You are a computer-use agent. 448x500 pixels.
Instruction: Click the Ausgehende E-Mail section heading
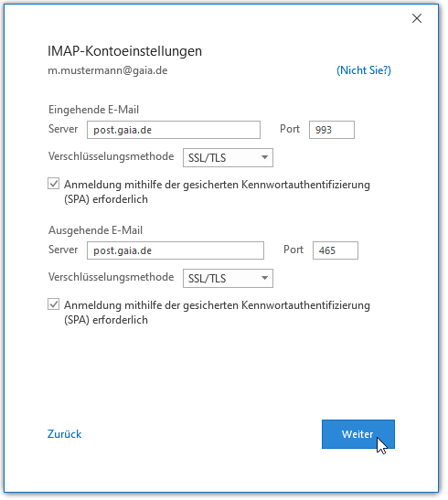pos(95,230)
